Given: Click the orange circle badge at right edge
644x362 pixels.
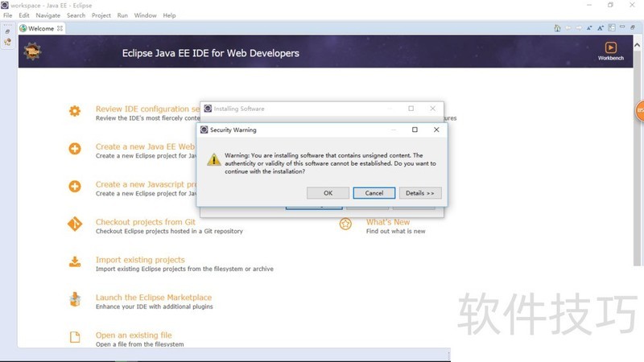Looking at the screenshot, I should (639, 110).
